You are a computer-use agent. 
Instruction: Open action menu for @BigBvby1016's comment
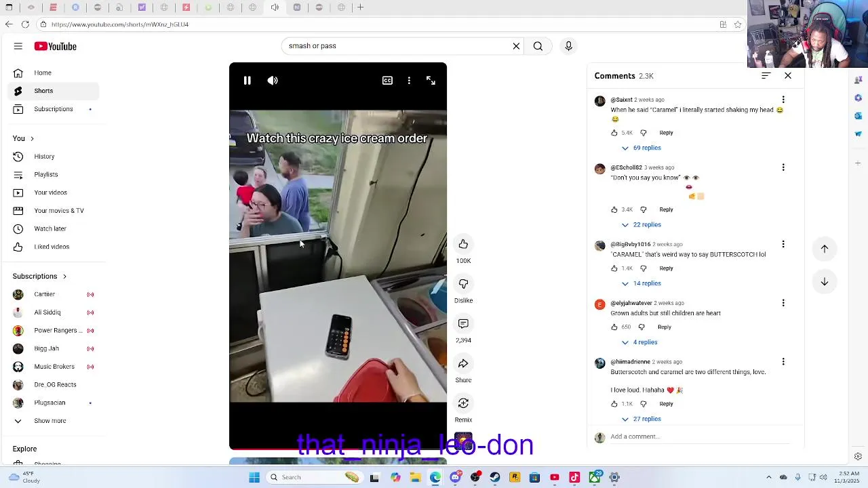tap(783, 244)
